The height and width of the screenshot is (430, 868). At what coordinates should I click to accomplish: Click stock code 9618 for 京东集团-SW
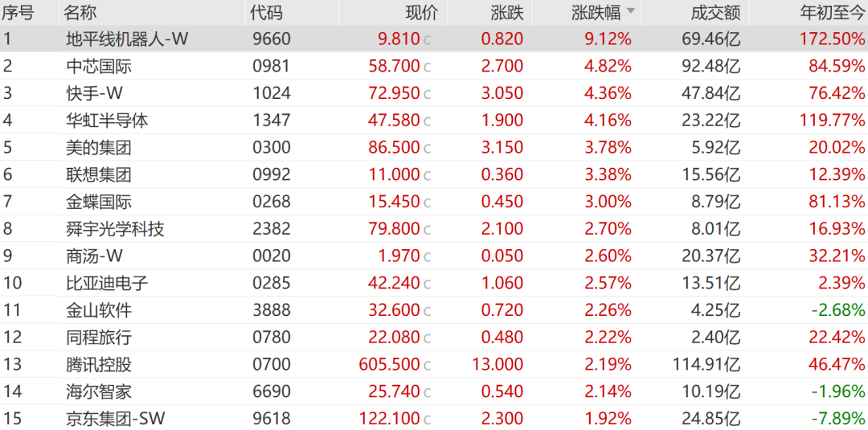tap(271, 419)
